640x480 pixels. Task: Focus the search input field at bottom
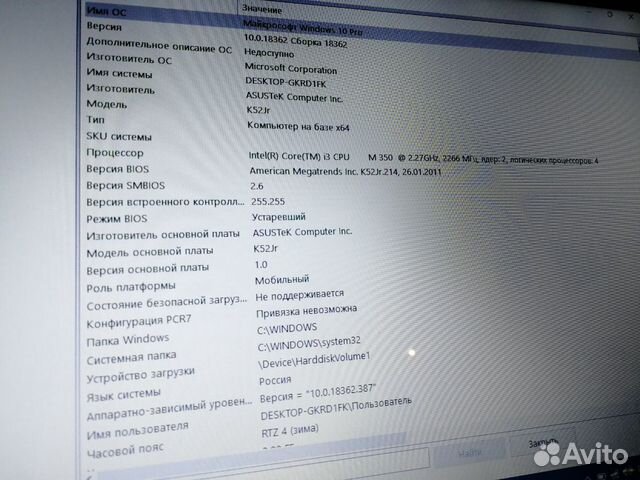pyautogui.click(x=261, y=463)
